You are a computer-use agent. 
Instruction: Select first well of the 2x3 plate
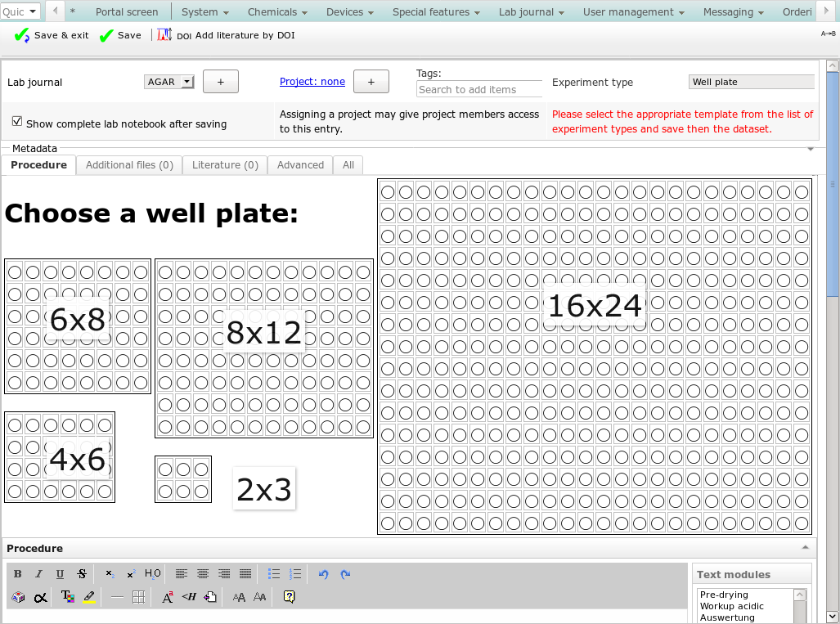[x=165, y=469]
